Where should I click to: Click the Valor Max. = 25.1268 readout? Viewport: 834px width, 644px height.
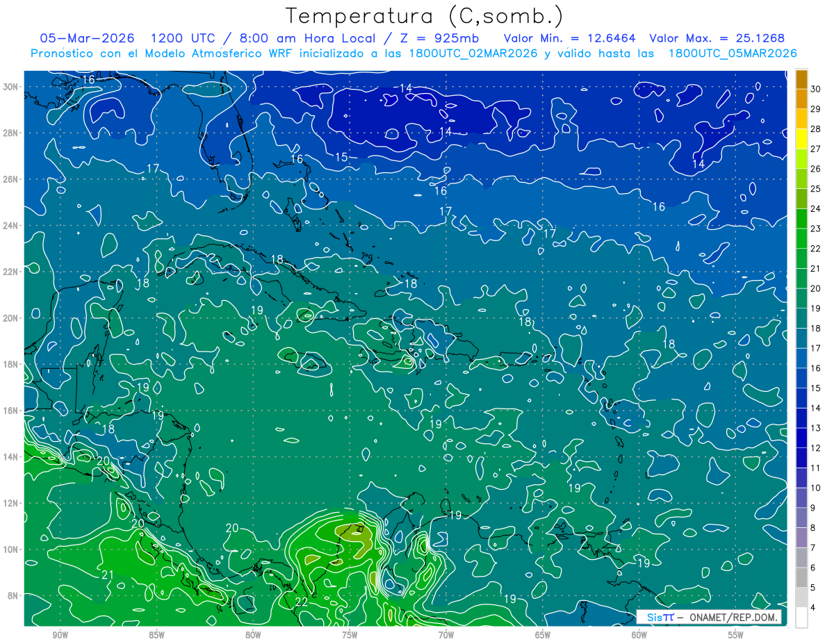(x=719, y=38)
